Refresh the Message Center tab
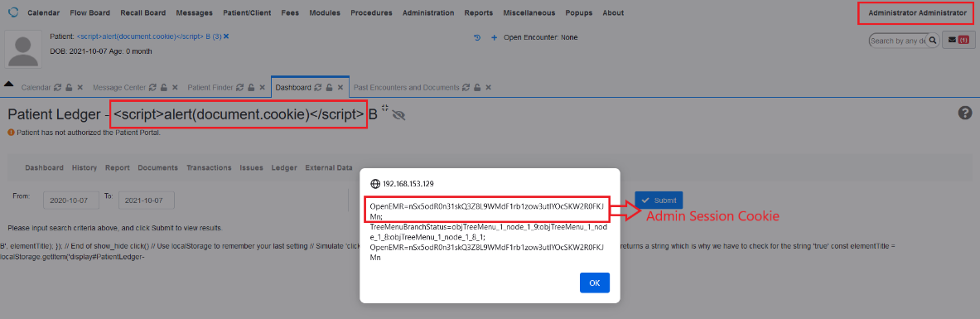The width and height of the screenshot is (980, 319). (x=152, y=88)
